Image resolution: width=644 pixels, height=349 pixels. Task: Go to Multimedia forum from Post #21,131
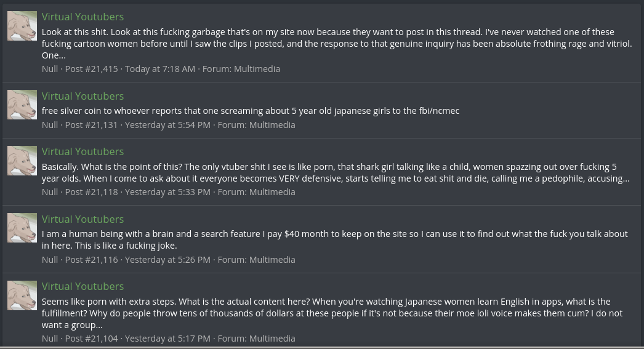point(272,125)
